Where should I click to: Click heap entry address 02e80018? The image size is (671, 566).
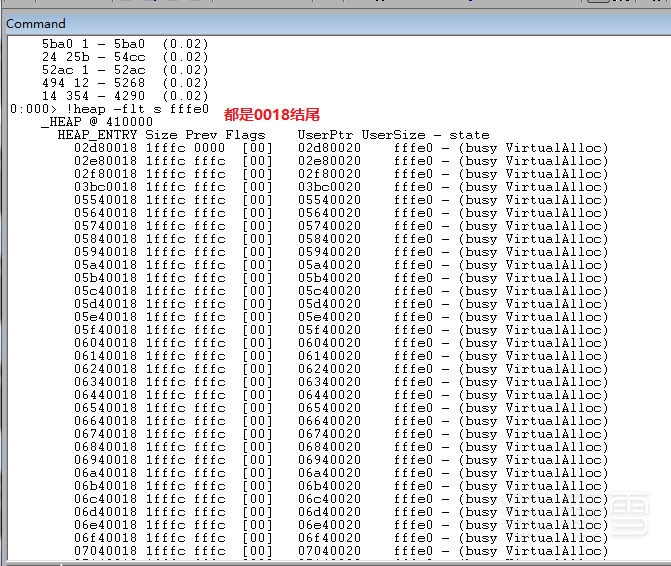point(105,161)
